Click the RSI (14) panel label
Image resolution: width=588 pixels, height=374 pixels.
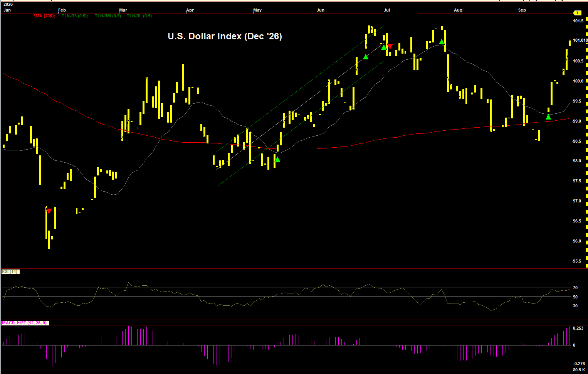pyautogui.click(x=10, y=272)
